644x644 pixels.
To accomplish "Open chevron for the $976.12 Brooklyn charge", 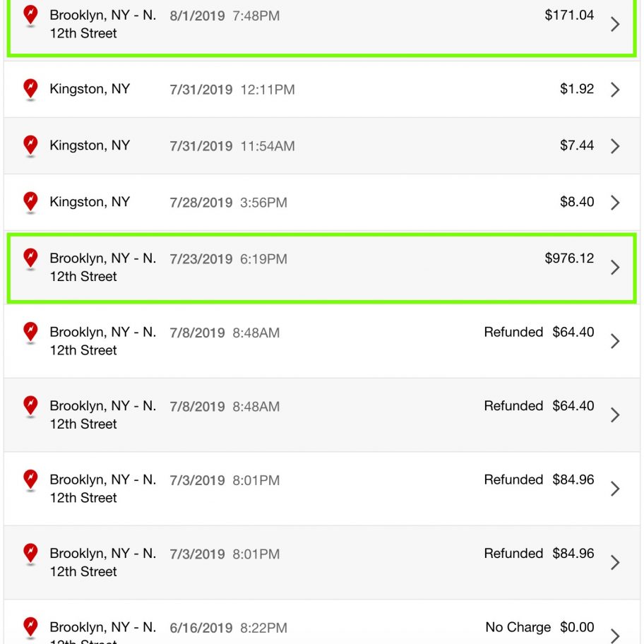I will (x=615, y=268).
